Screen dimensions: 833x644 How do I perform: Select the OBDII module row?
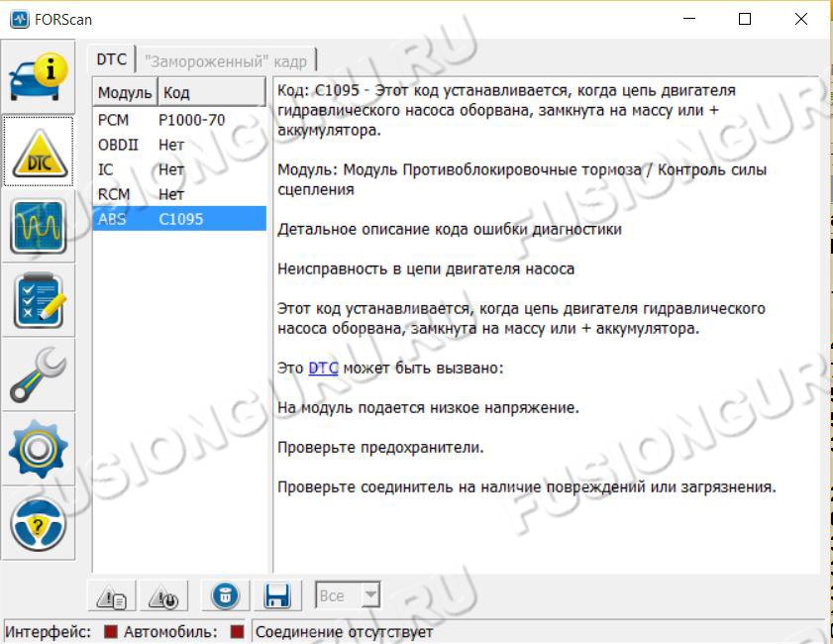click(179, 145)
